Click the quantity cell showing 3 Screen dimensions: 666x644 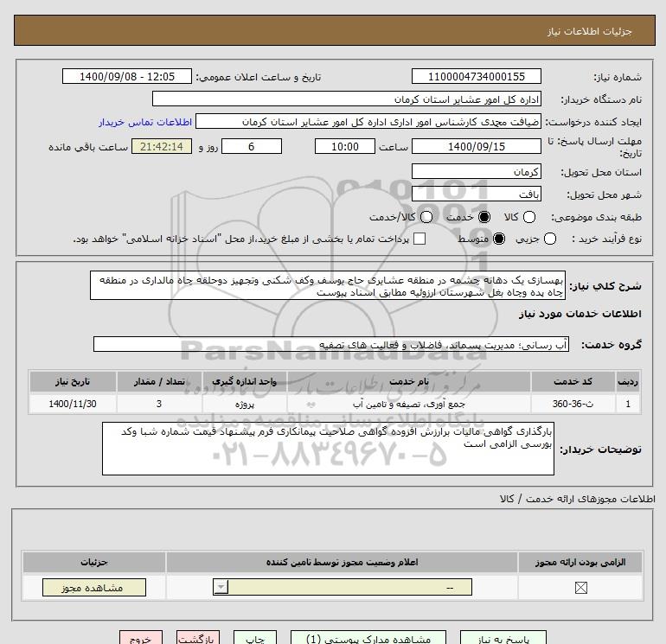pyautogui.click(x=159, y=404)
